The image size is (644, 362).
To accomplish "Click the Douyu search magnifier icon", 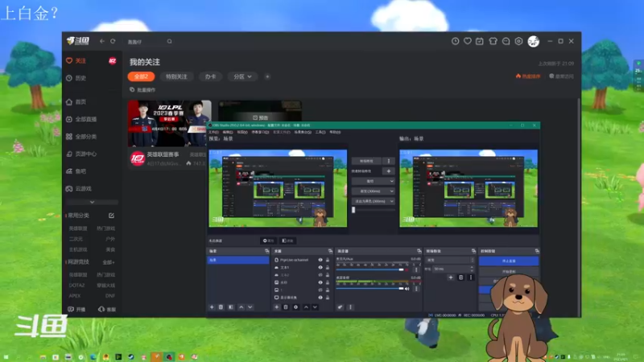I will [169, 42].
